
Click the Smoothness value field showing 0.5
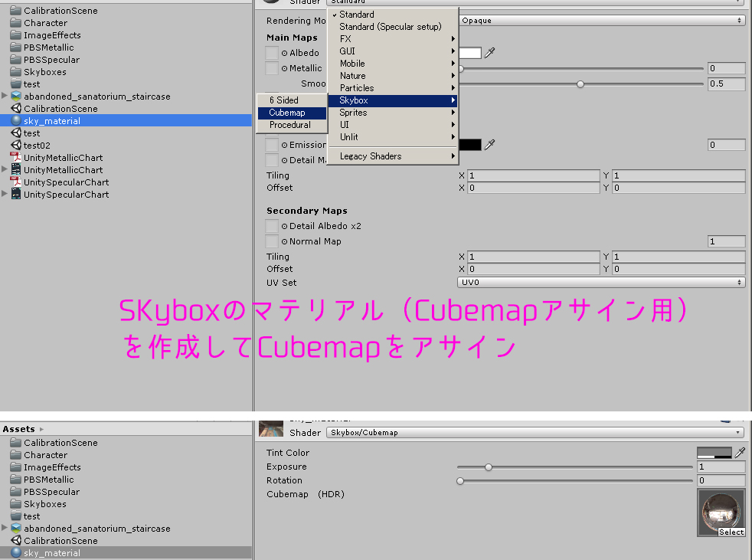point(727,84)
